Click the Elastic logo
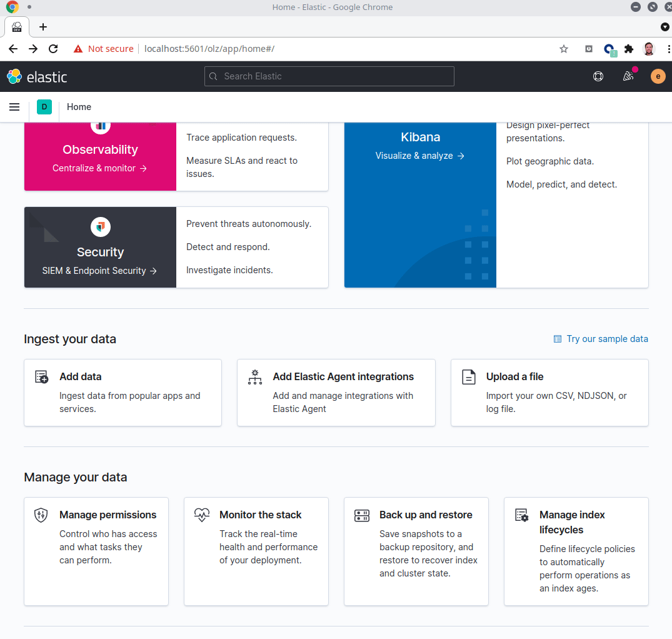Screen dimensions: 672x639 [x=38, y=77]
